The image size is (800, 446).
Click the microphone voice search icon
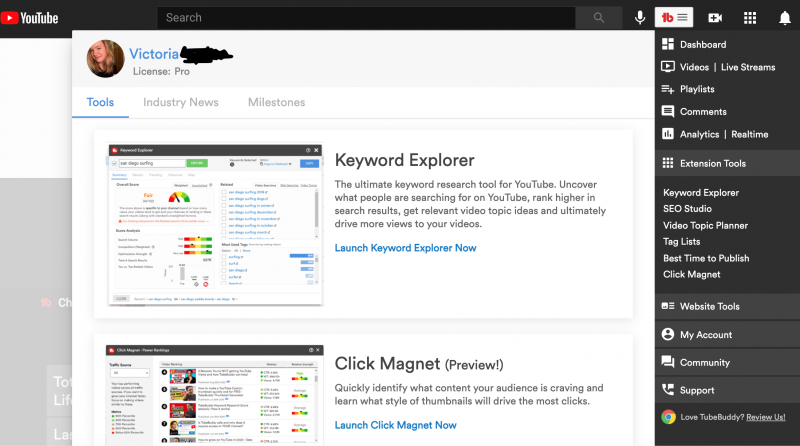[x=640, y=18]
